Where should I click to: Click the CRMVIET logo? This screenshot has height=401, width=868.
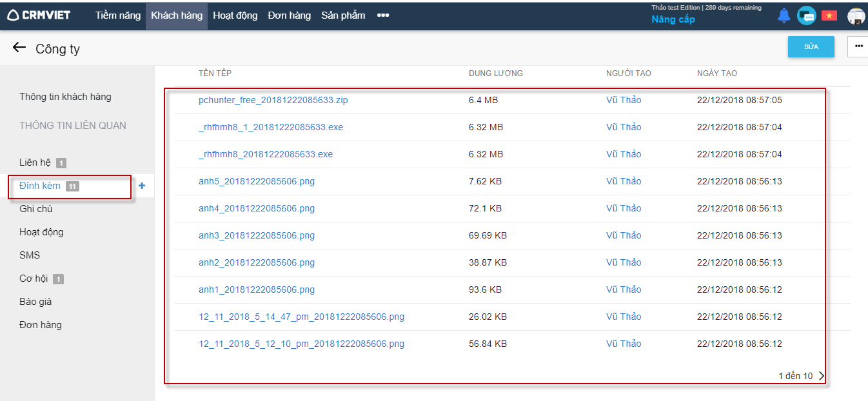39,15
